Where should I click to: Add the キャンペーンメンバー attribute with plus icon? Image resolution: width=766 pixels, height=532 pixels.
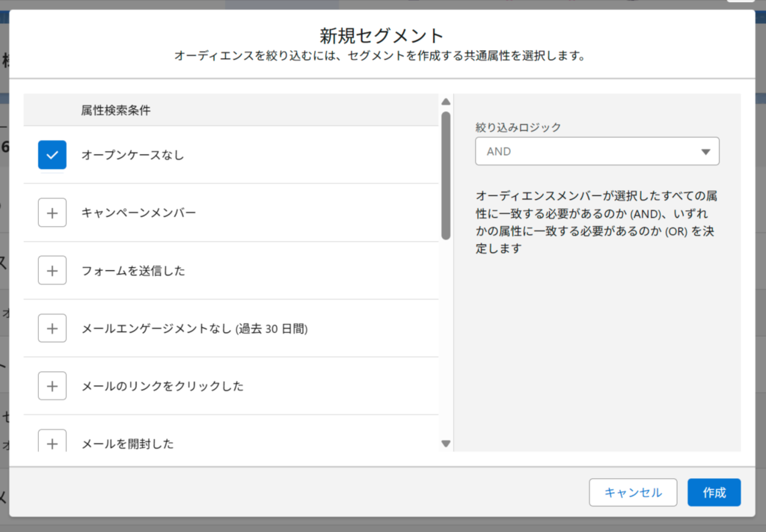point(52,213)
